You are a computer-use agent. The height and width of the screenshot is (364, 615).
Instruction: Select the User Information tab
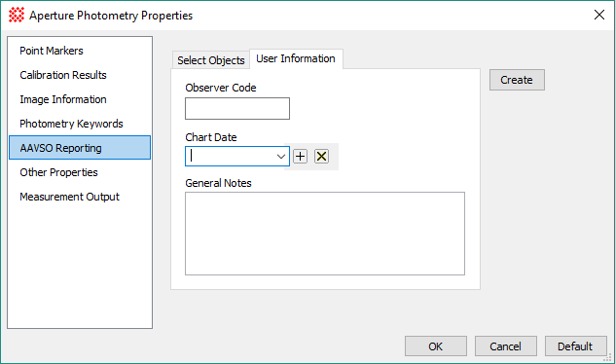click(x=296, y=58)
